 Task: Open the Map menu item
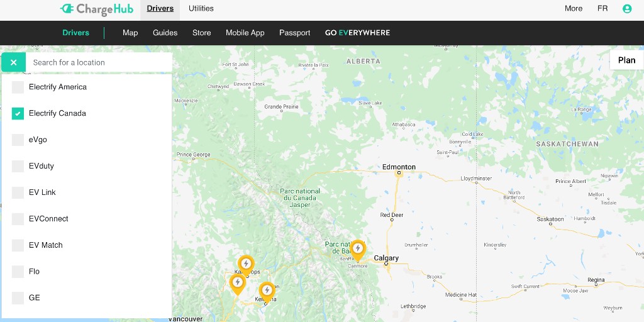coord(130,33)
